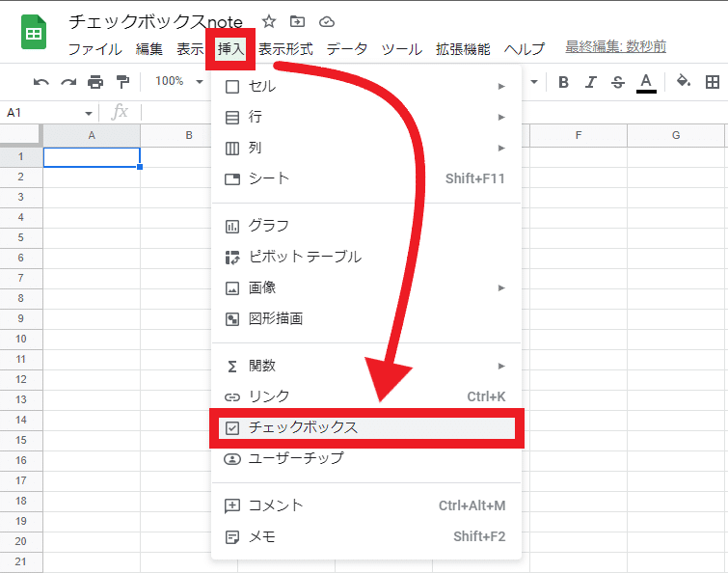Viewport: 728px width, 573px height.
Task: Open the Google Sheets home icon
Action: [x=34, y=32]
